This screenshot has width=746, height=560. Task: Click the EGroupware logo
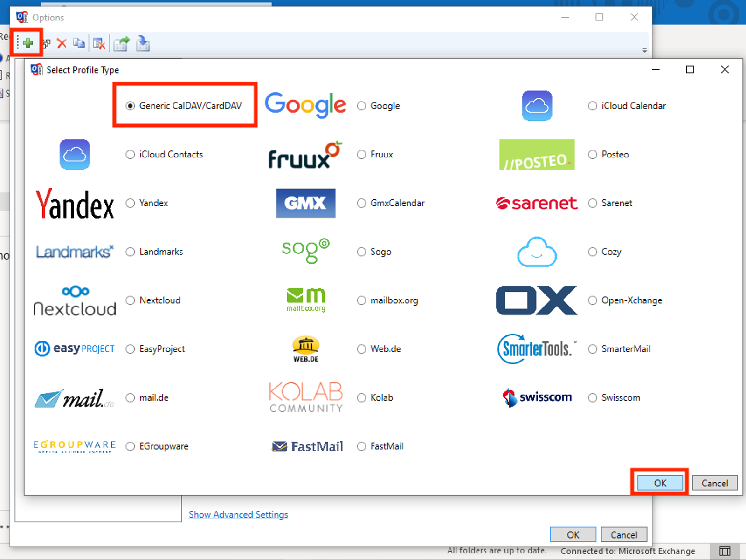coord(75,446)
